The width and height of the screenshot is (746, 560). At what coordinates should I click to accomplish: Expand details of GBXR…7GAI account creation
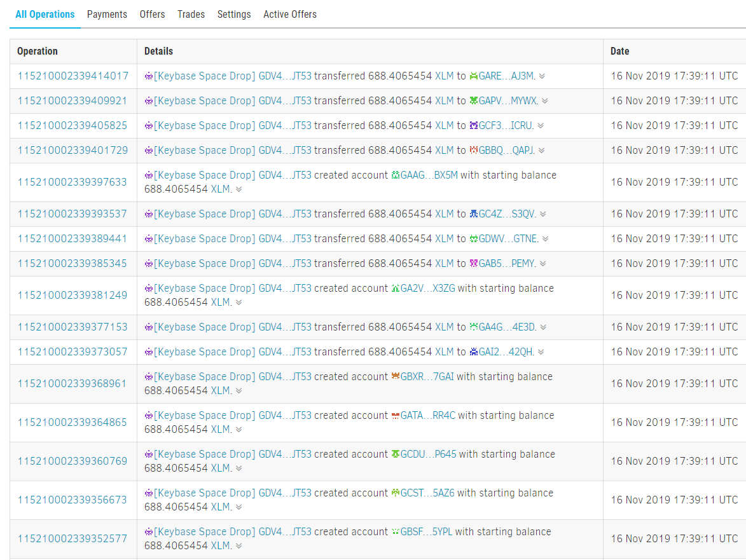(x=239, y=392)
